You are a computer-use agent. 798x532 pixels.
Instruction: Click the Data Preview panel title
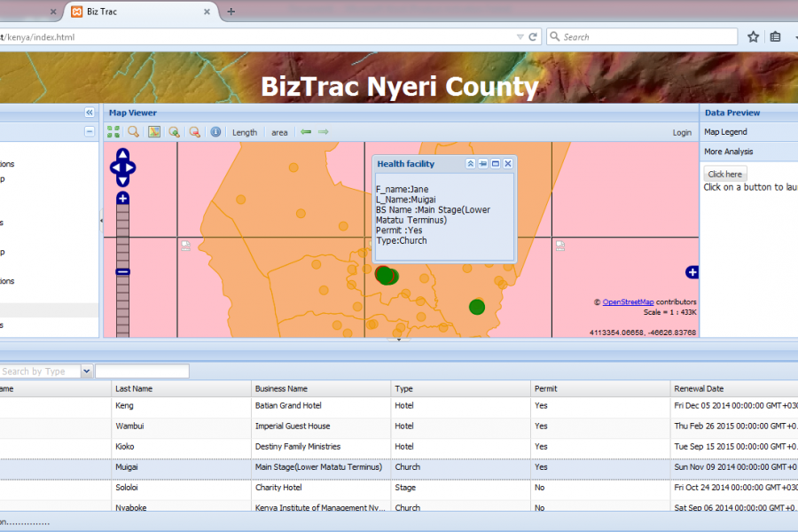732,113
